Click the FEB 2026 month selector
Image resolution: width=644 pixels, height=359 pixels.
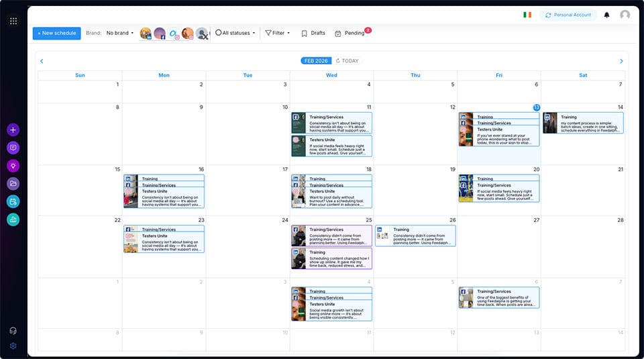tap(316, 61)
